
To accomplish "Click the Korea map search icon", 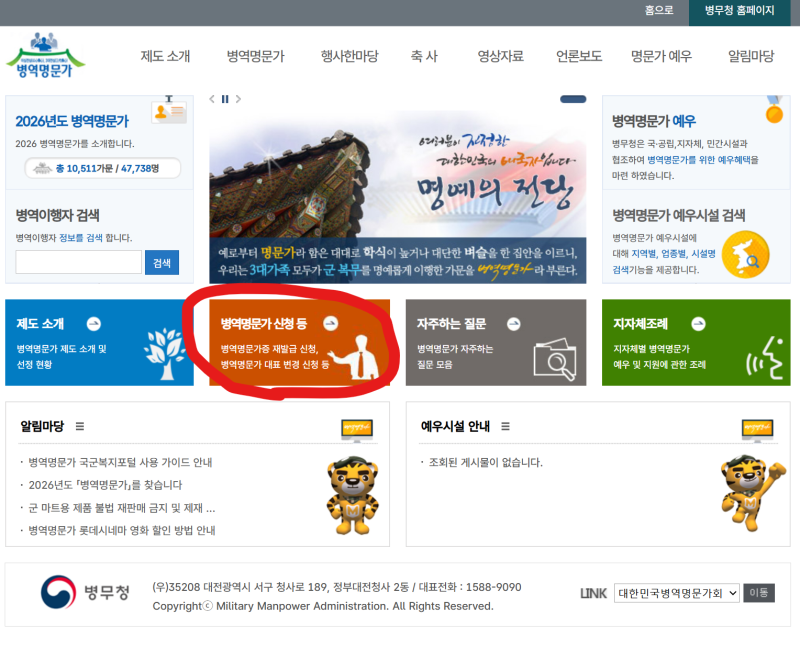I will 745,255.
